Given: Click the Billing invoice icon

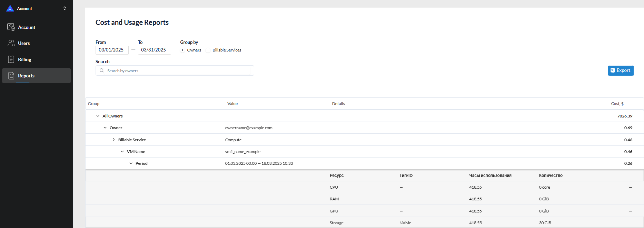Looking at the screenshot, I should point(11,59).
